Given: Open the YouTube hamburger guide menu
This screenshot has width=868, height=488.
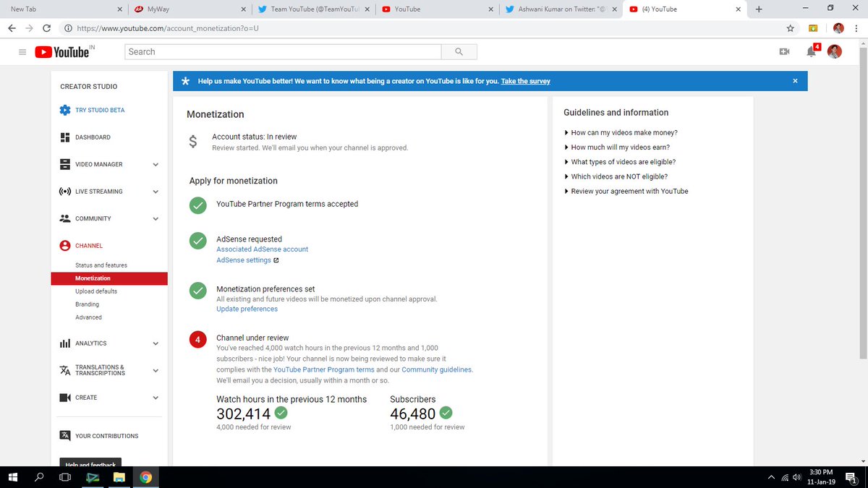Looking at the screenshot, I should [x=22, y=52].
